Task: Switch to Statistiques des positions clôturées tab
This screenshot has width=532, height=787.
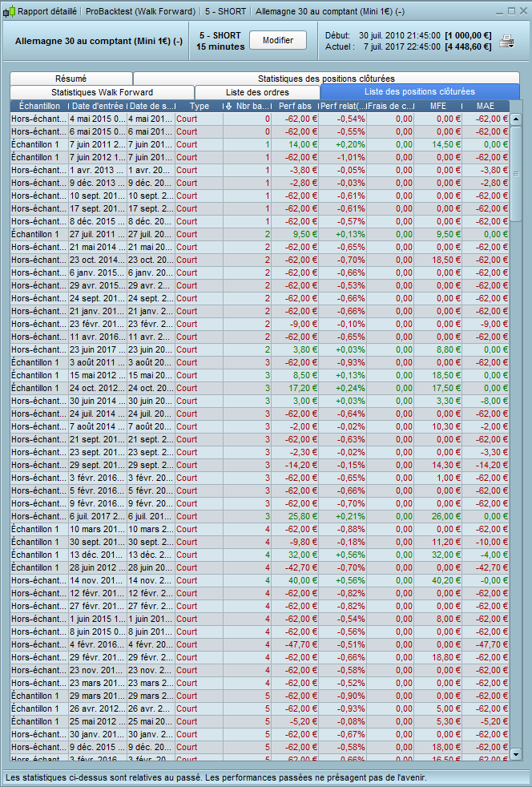Action: [x=326, y=79]
